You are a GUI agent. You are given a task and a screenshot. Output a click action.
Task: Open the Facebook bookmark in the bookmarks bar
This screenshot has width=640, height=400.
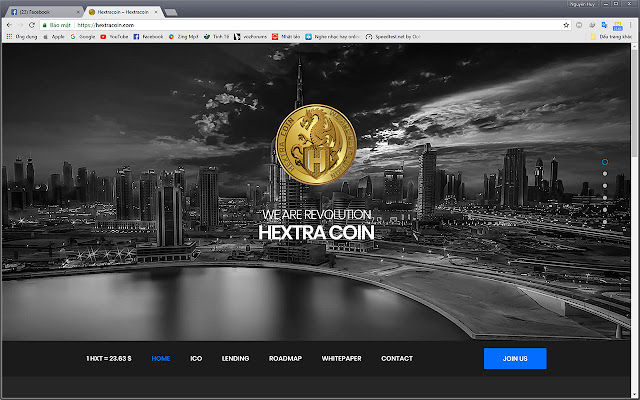click(x=149, y=37)
